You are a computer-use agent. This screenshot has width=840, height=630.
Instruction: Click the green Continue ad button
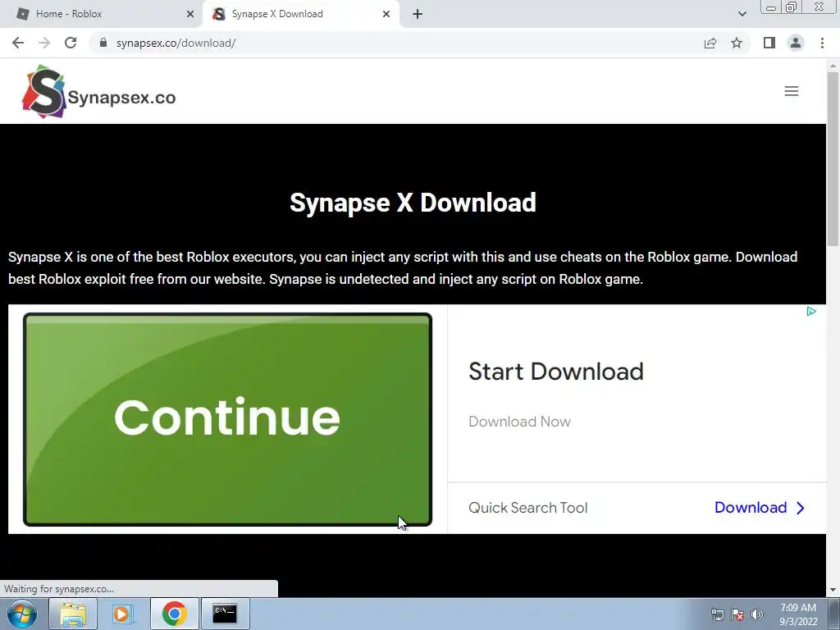228,419
